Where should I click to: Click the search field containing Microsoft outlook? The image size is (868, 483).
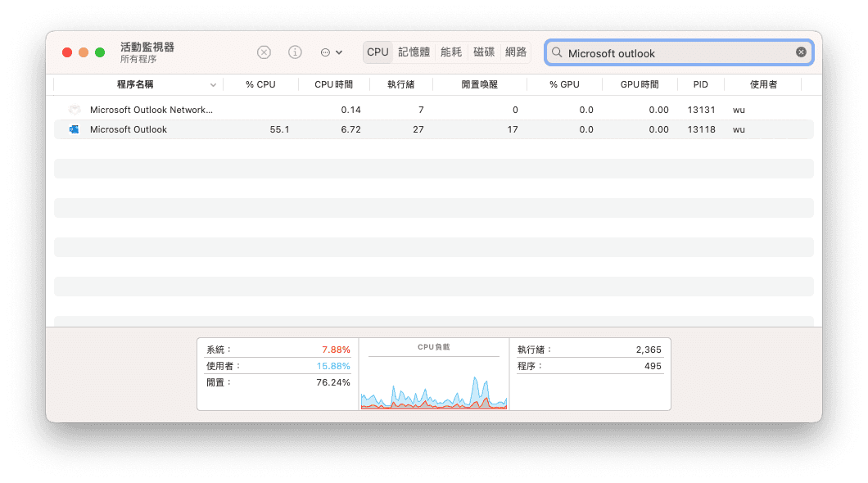(679, 52)
